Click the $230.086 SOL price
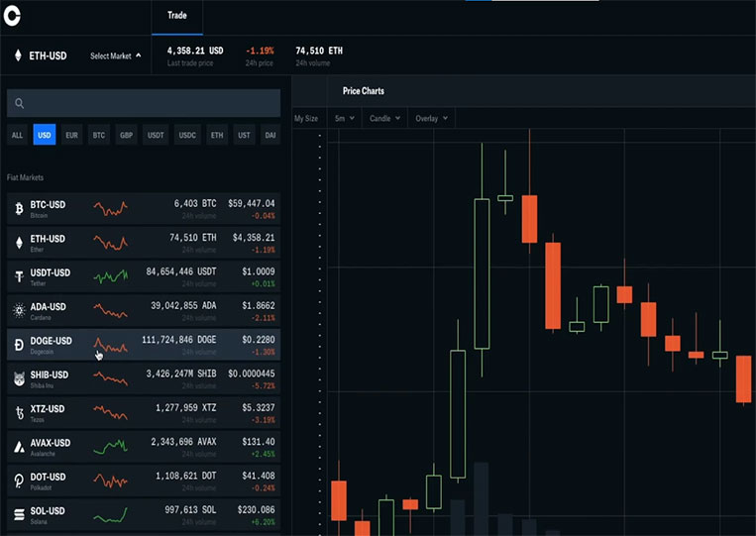The height and width of the screenshot is (536, 756). click(256, 509)
